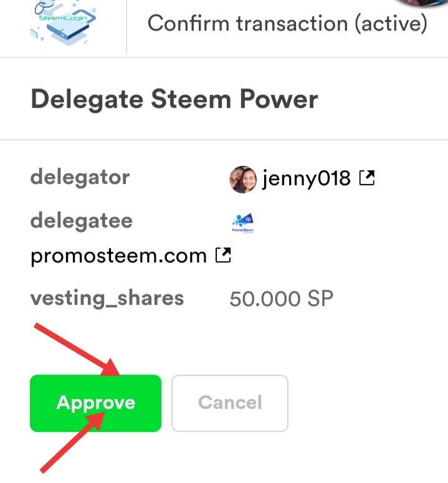The image size is (448, 483).
Task: Click the 50.000 SP vesting value
Action: pyautogui.click(x=282, y=299)
